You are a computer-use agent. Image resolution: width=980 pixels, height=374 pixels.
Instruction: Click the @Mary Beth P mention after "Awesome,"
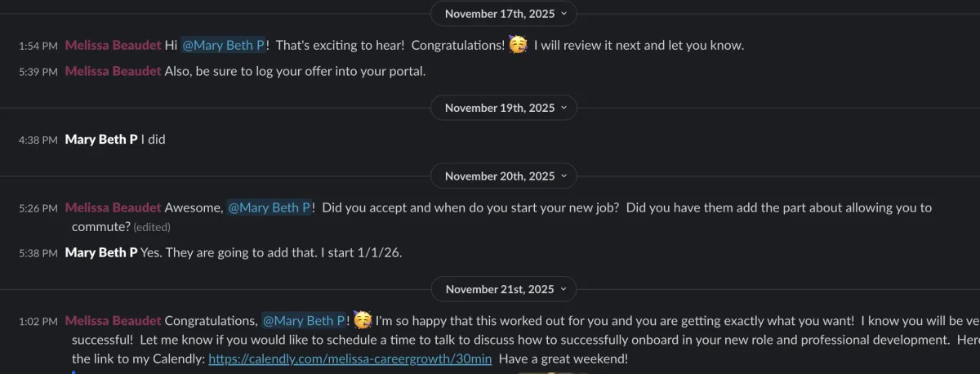click(269, 208)
